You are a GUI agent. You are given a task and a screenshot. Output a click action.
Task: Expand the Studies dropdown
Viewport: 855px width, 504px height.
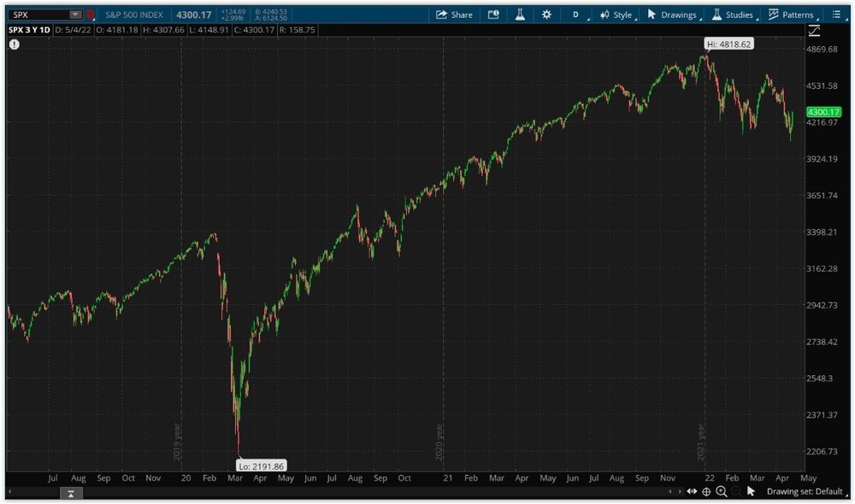coord(733,15)
